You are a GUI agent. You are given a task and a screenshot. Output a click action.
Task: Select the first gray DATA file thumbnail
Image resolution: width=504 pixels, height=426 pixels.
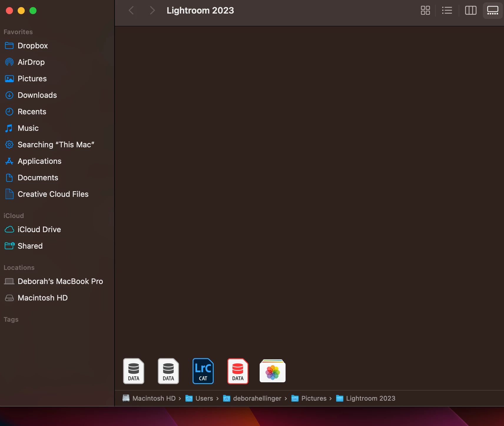point(134,371)
